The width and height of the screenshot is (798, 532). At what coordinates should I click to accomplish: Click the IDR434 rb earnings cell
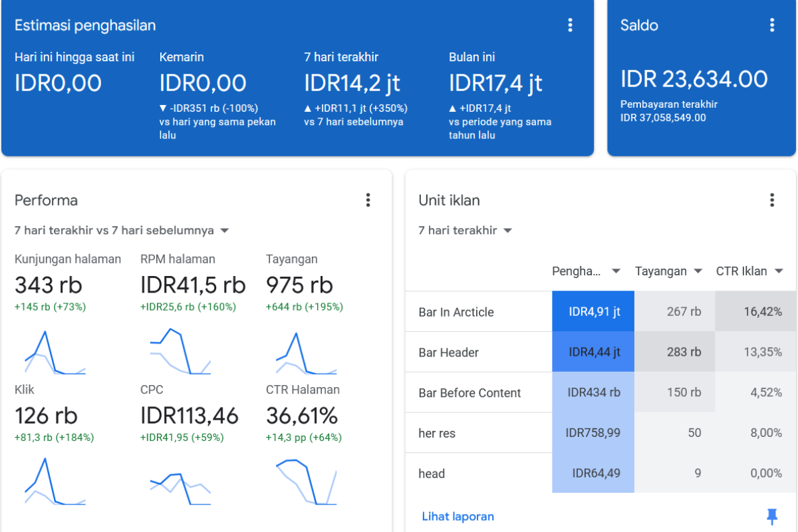point(593,392)
